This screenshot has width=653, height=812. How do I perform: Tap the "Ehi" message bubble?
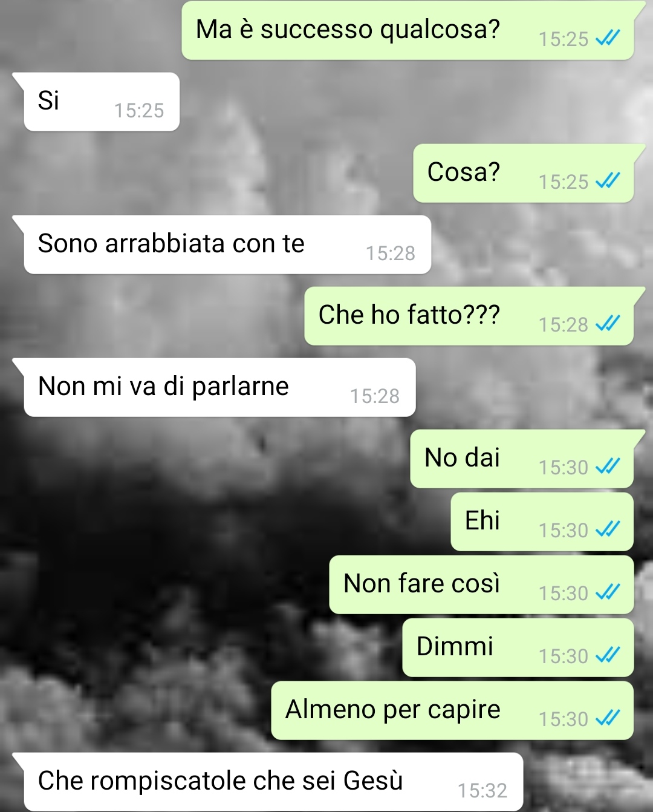tap(542, 522)
